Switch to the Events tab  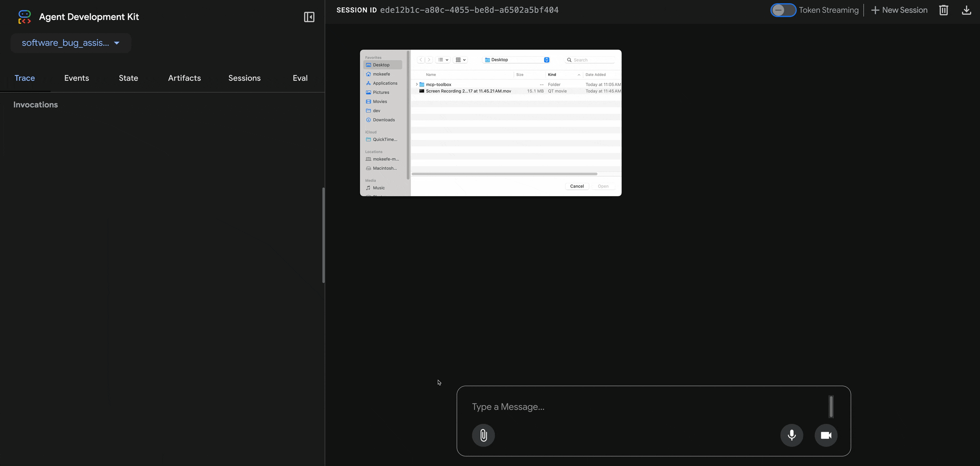point(77,78)
